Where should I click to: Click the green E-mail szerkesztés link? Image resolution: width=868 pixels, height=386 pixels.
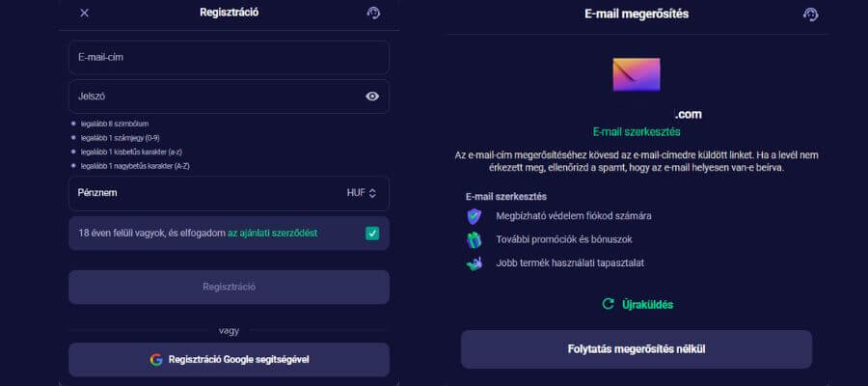637,131
